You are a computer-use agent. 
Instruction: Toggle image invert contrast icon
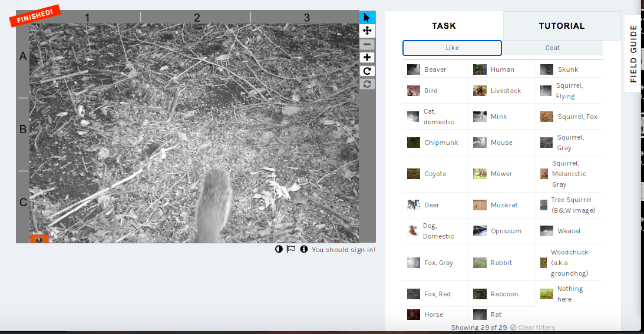coord(279,249)
